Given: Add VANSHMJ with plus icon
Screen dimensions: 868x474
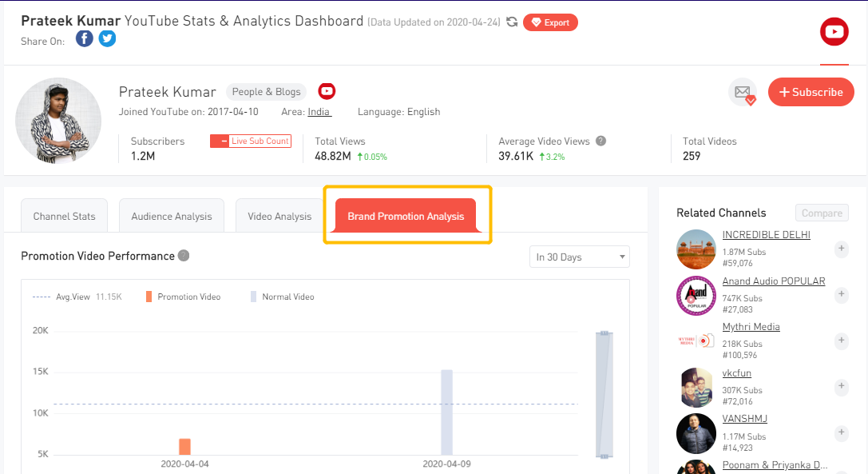Looking at the screenshot, I should pos(842,432).
